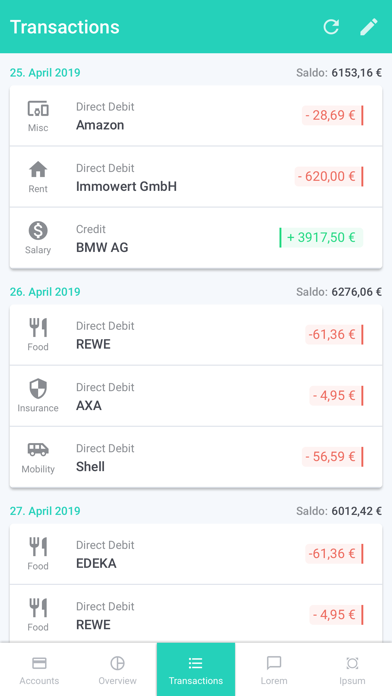This screenshot has height=696, width=392.
Task: Open the Lorem tab
Action: (274, 669)
